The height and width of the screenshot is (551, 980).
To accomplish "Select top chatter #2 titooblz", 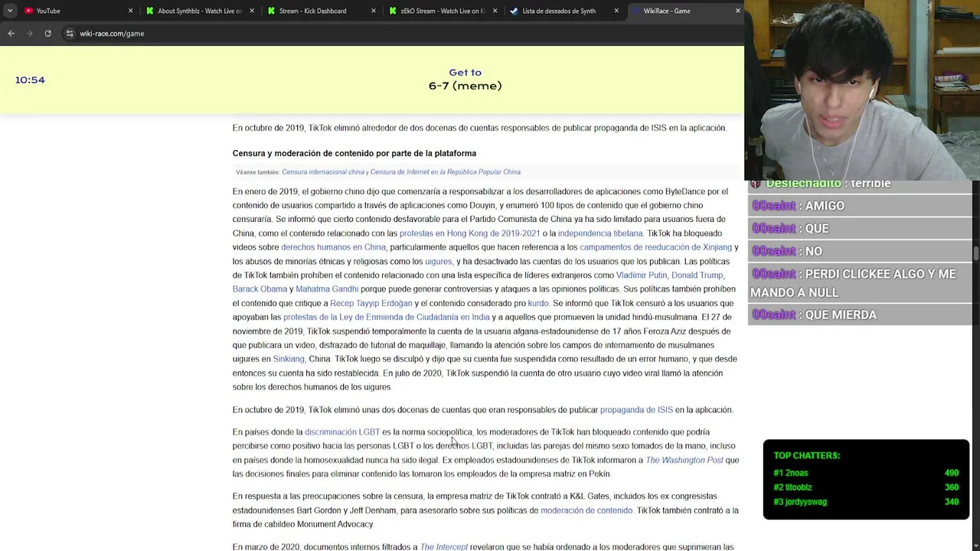I will pyautogui.click(x=866, y=487).
